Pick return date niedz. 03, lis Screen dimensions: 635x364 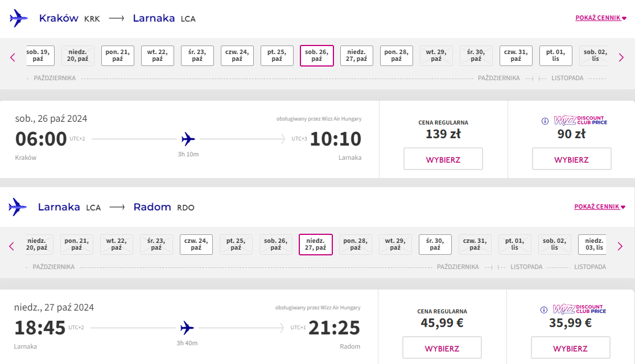(593, 244)
